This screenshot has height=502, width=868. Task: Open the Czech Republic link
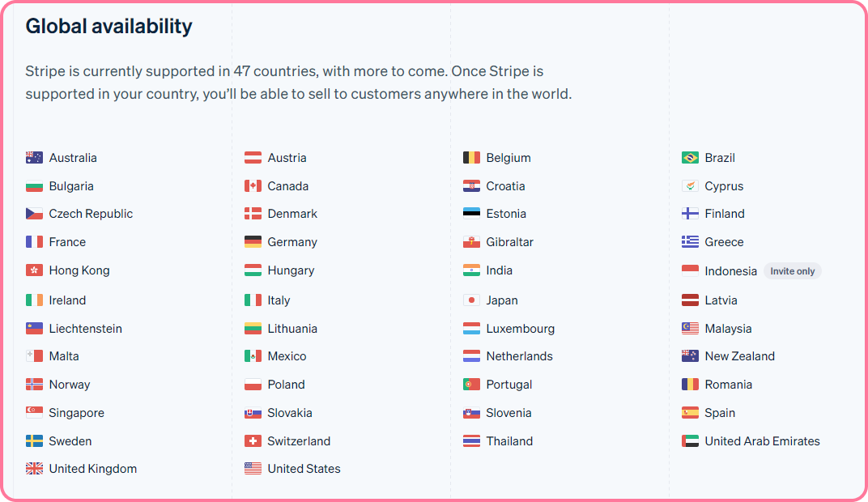pos(91,214)
